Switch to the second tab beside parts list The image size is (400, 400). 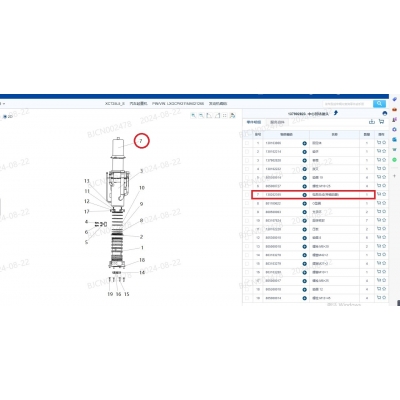pos(277,122)
